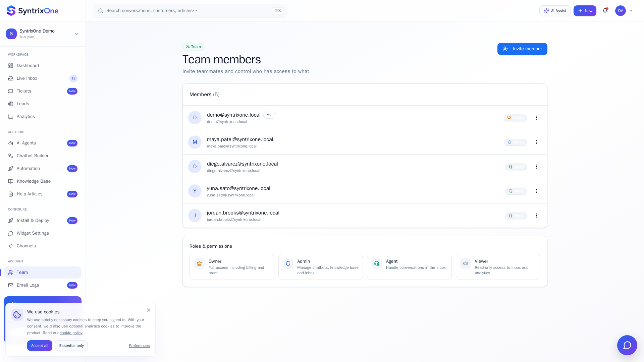Click the Agent badge for diego.alvarez
The width and height of the screenshot is (644, 362).
click(516, 167)
